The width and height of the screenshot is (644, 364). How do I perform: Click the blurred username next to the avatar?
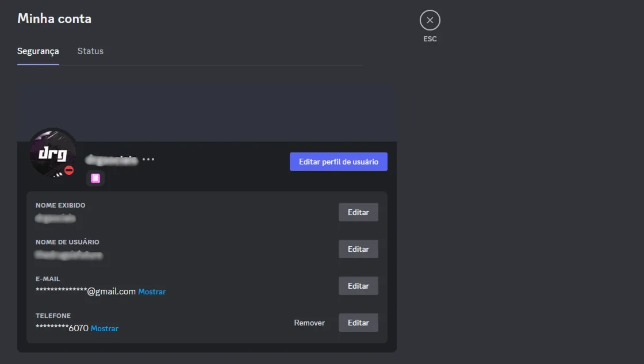pyautogui.click(x=112, y=160)
